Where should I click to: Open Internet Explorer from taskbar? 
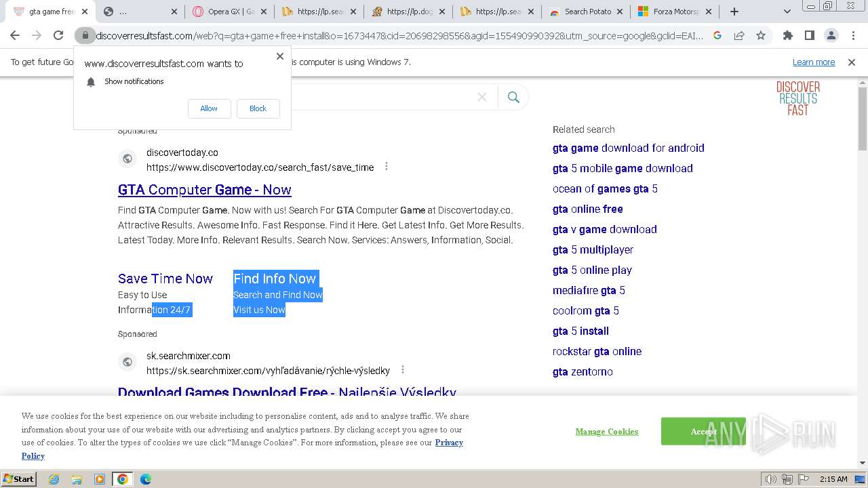54,479
